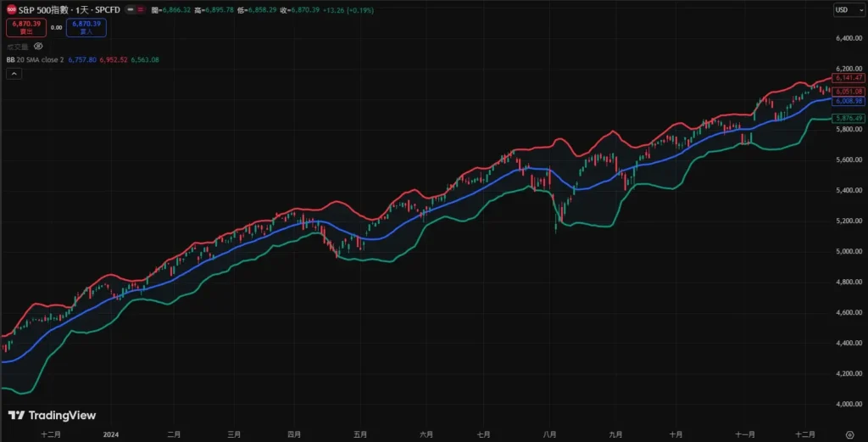
Task: Collapse the indicator legend with chevron button
Action: point(14,74)
